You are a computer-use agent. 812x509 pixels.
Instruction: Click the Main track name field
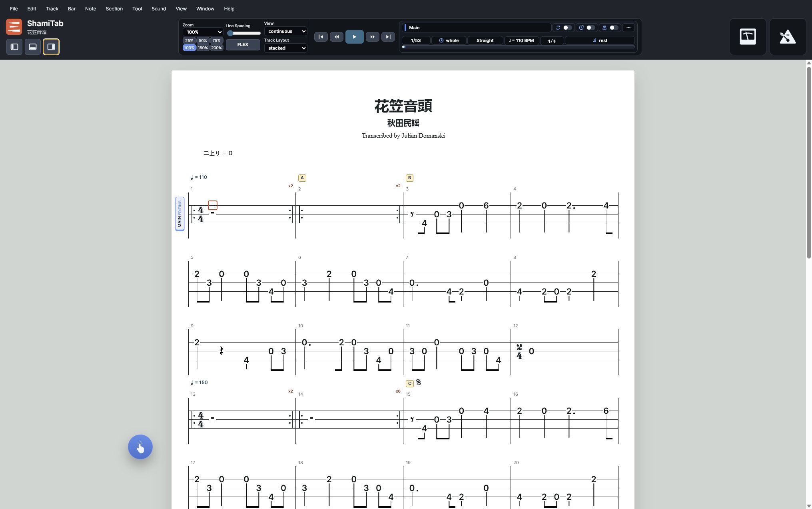[x=477, y=28]
